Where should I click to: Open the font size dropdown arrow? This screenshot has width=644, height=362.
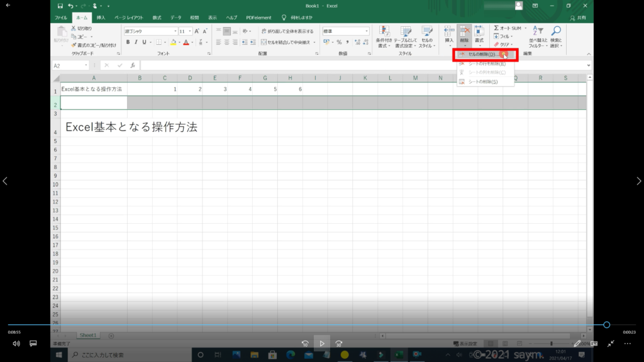pos(190,31)
